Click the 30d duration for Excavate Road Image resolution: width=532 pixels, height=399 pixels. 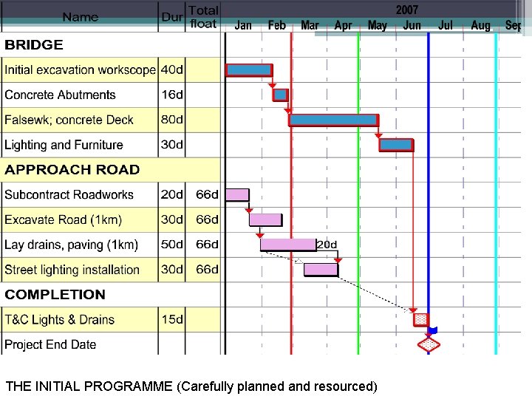[x=171, y=220]
